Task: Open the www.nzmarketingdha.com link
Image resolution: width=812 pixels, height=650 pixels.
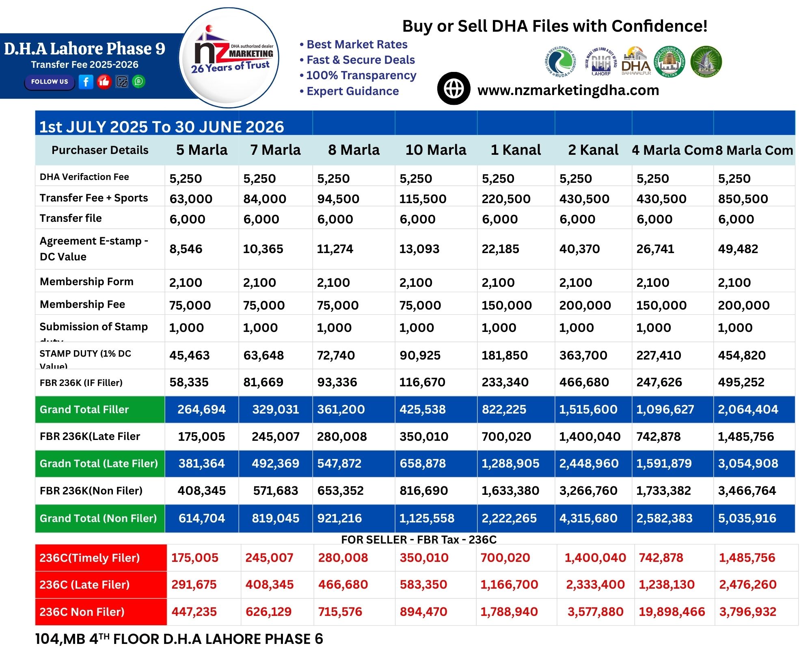Action: pos(568,90)
